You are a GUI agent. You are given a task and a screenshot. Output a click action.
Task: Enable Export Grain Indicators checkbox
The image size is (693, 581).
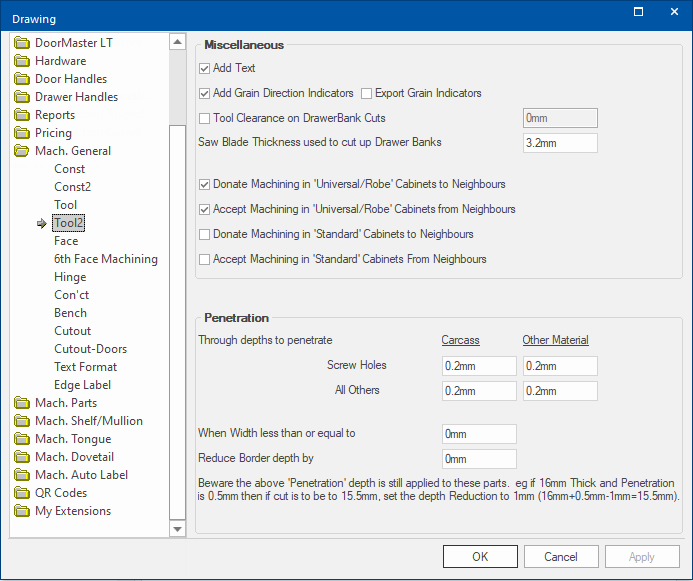tap(367, 94)
